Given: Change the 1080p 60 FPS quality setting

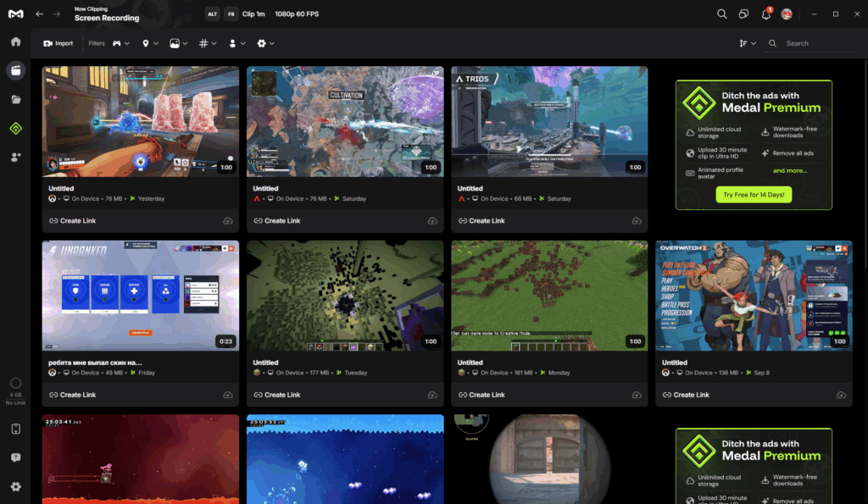Looking at the screenshot, I should point(297,14).
